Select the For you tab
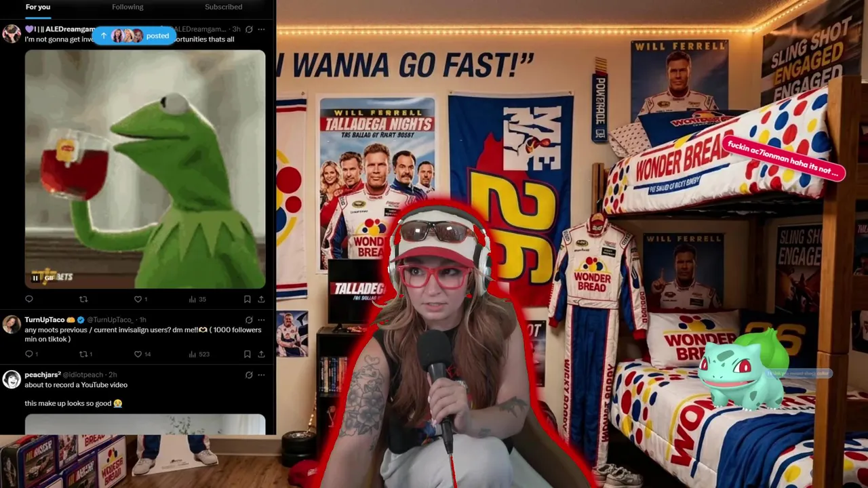Viewport: 868px width, 488px height. point(38,7)
